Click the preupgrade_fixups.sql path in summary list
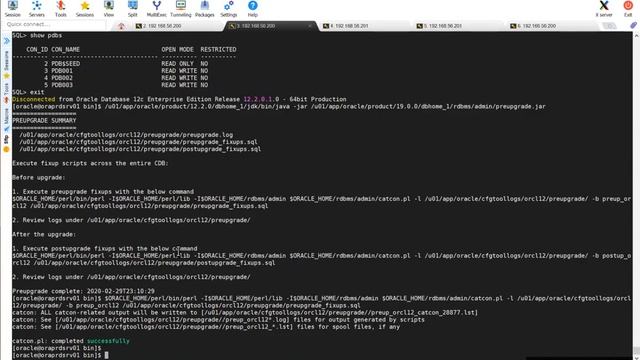The height and width of the screenshot is (360, 640). 138,142
